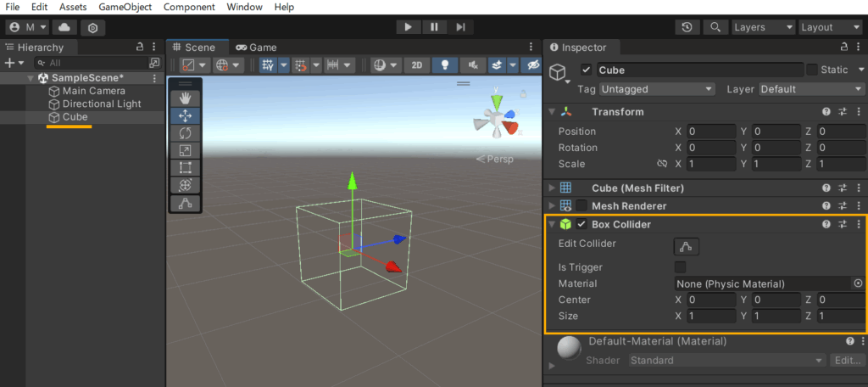Toggle scene visibility eye-slash button
The image size is (868, 387).
[x=533, y=65]
